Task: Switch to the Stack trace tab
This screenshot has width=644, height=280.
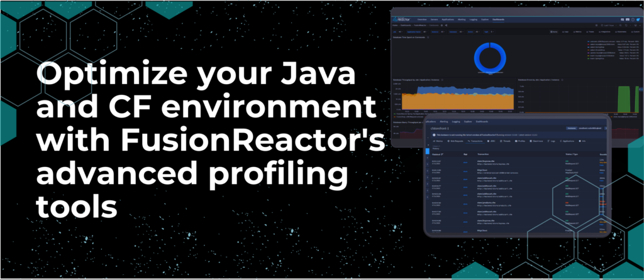Action: [536, 141]
